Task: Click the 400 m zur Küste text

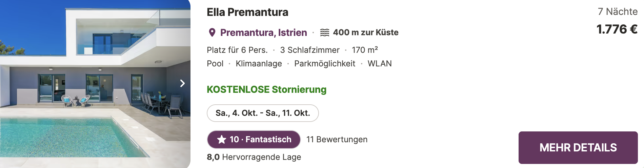Action: click(366, 33)
